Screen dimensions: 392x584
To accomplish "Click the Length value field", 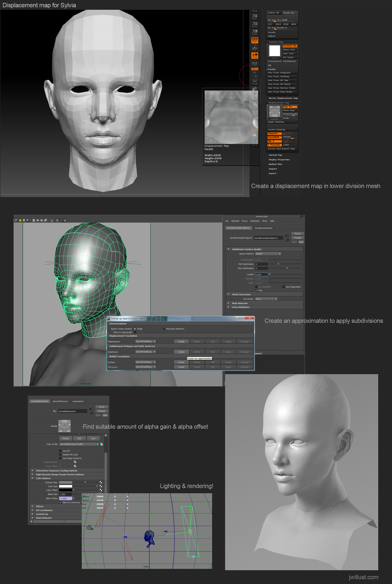I will (x=261, y=274).
